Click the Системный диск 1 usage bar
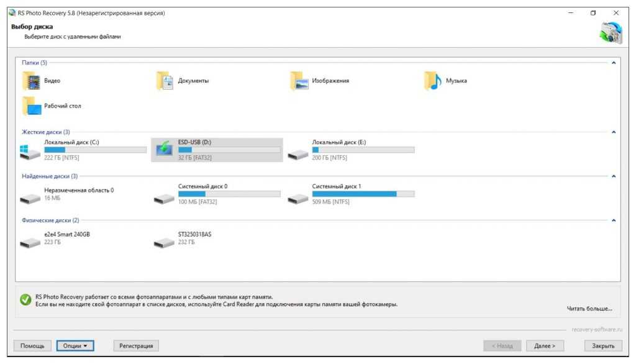 click(x=363, y=194)
